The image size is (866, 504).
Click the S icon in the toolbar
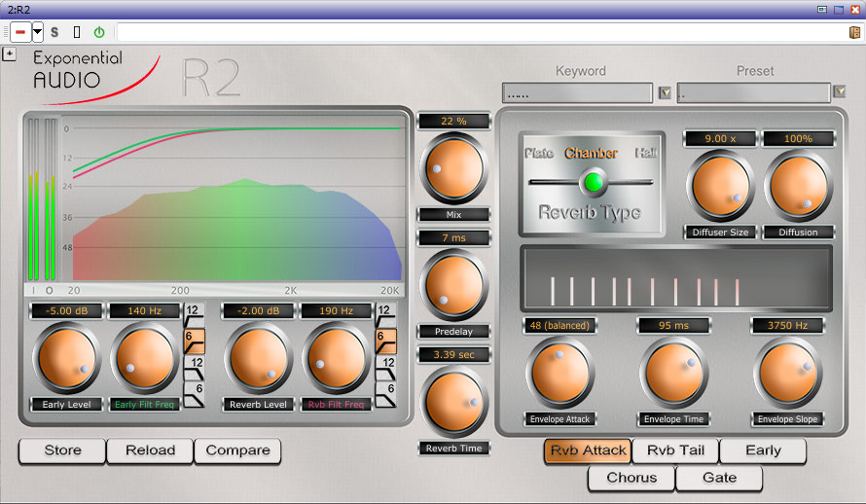pos(54,32)
